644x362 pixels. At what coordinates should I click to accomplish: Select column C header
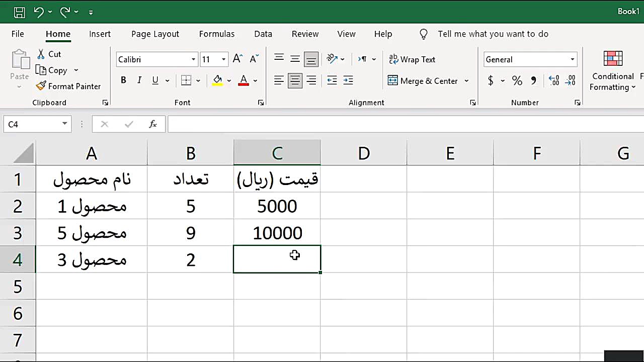pos(277,153)
